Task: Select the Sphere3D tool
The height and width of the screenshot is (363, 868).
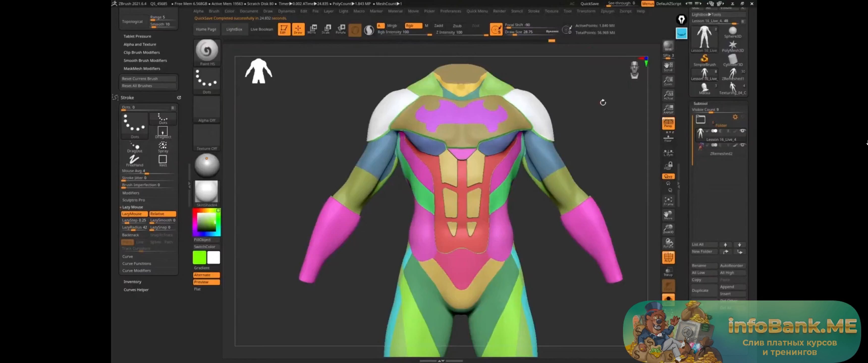Action: (733, 32)
